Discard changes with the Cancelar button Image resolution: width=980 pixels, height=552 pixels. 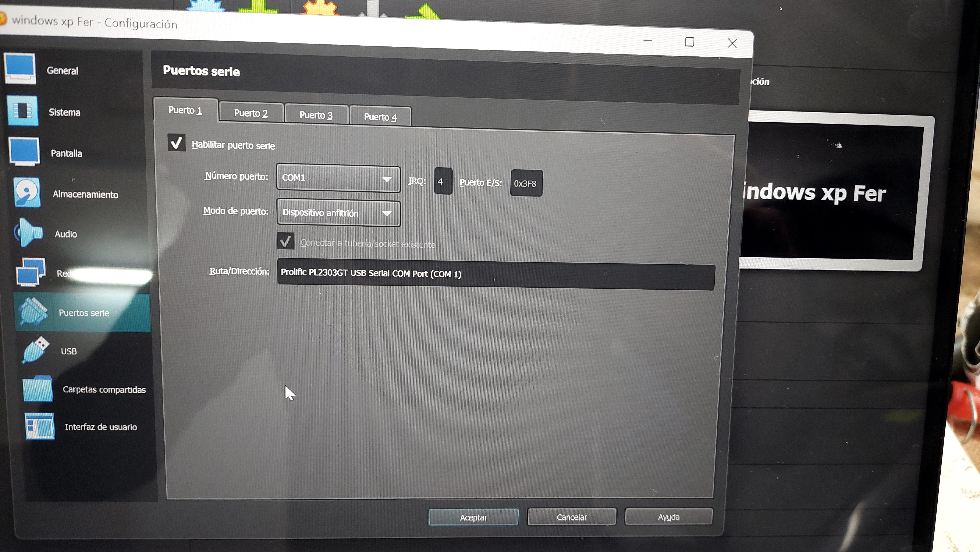point(571,517)
